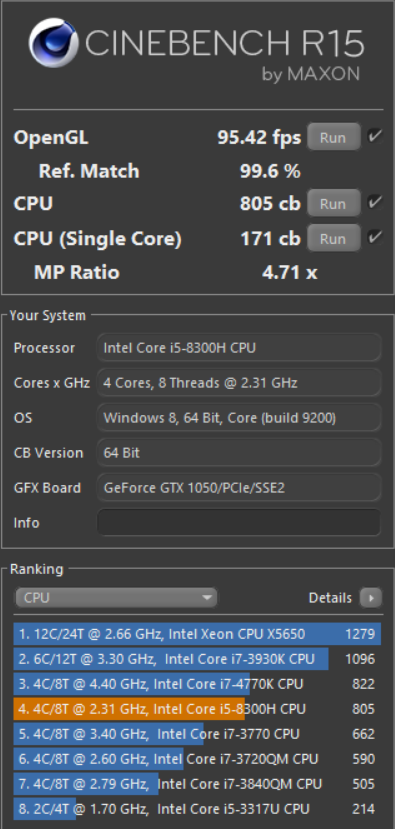Select the Core i7-4770K ranking row
Viewport: 395px width, 829px height.
click(x=197, y=684)
